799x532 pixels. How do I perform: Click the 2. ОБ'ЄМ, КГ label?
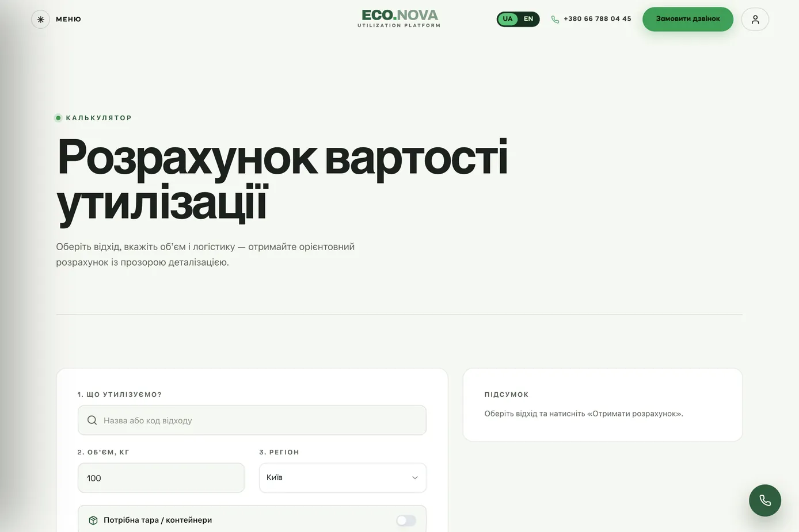104,452
